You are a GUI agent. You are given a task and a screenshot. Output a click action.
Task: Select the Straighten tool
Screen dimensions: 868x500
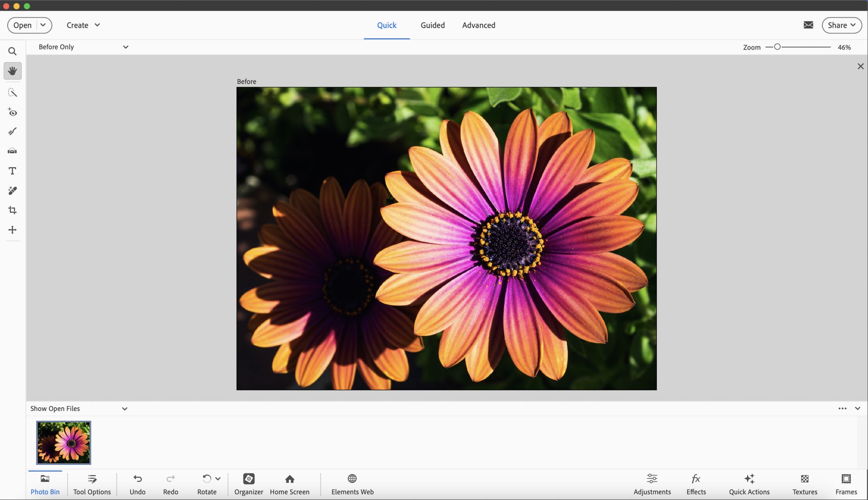tap(12, 151)
